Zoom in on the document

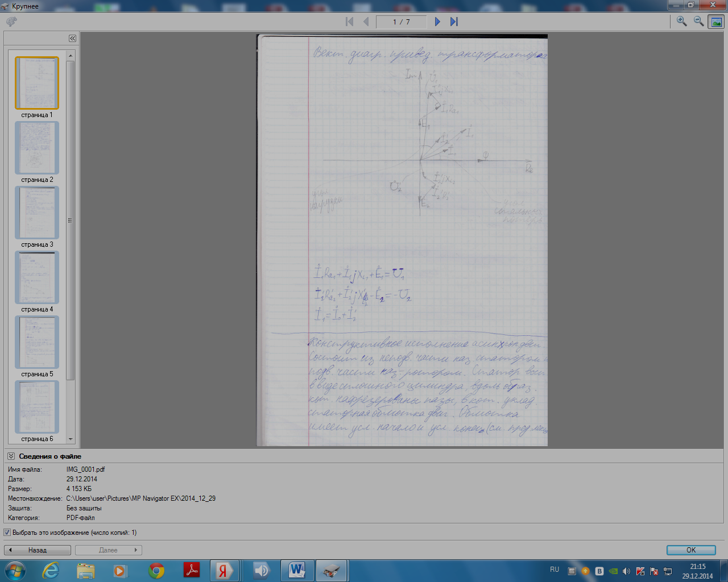pyautogui.click(x=681, y=22)
